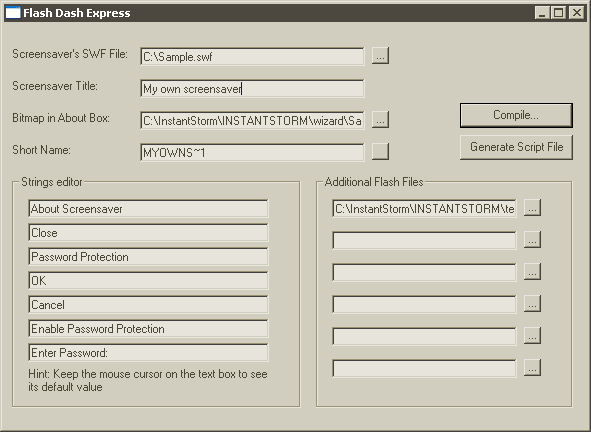Focus the Screensaver Title text box

click(252, 89)
